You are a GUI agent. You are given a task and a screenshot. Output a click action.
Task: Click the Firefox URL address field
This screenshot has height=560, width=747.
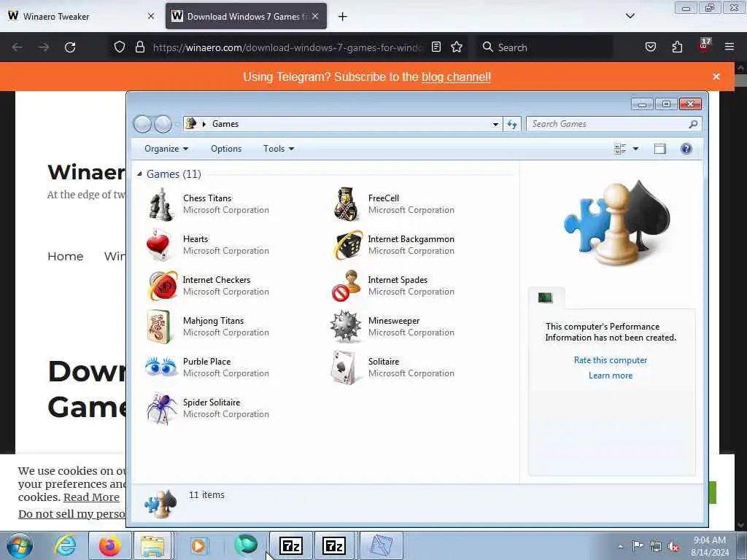pos(287,47)
